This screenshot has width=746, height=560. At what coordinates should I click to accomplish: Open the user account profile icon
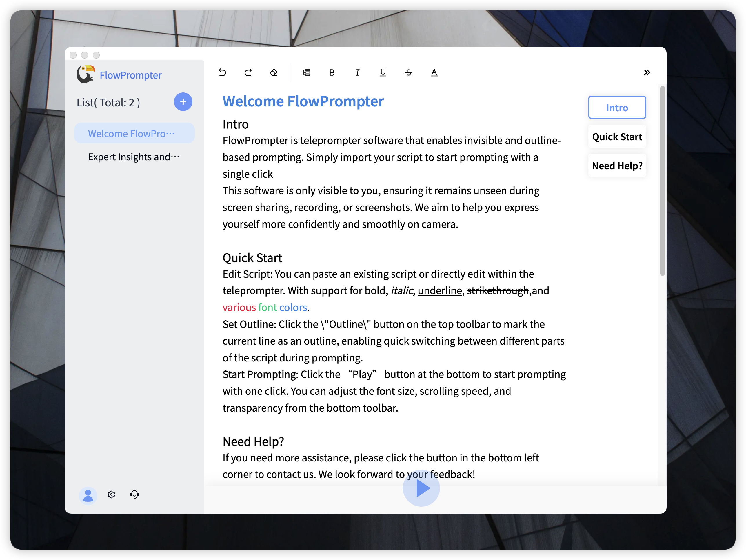click(x=88, y=495)
